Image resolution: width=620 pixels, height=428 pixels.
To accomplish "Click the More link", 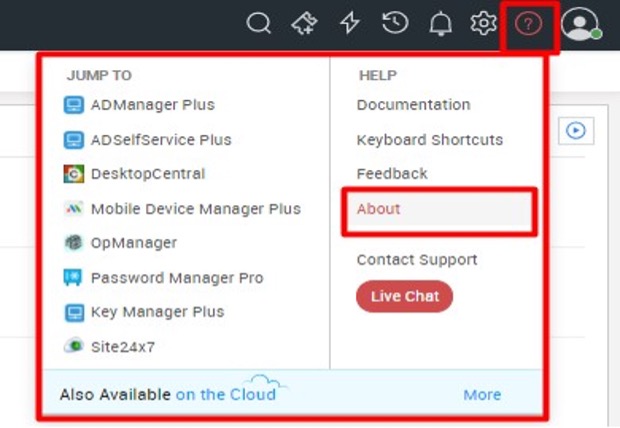I will point(482,395).
